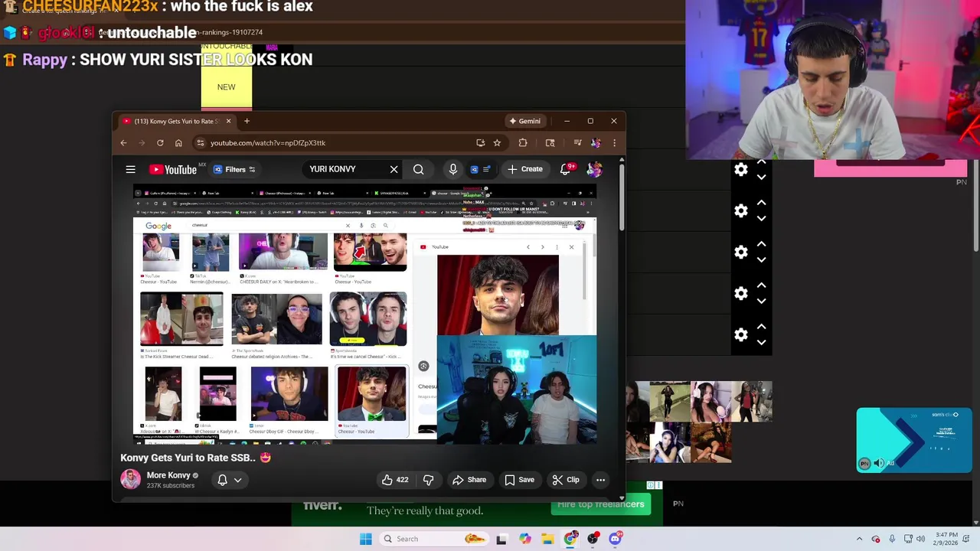Image resolution: width=980 pixels, height=551 pixels.
Task: Click the tier list page scrollbar at right edge
Action: [975, 207]
